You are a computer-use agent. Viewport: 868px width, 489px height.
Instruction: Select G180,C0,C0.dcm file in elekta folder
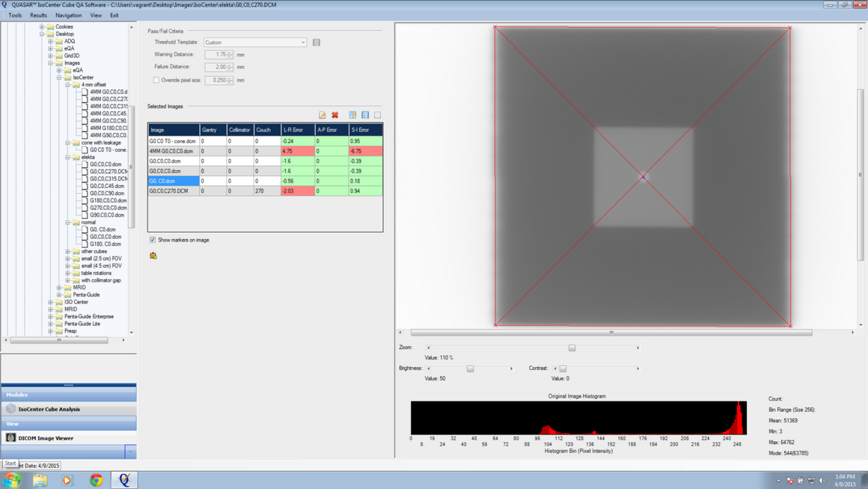click(x=108, y=201)
